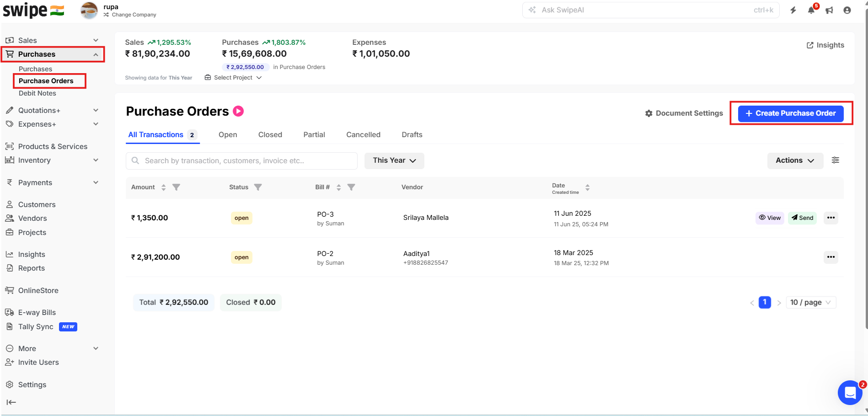Play the Purchase Orders tutorial video

click(x=238, y=111)
